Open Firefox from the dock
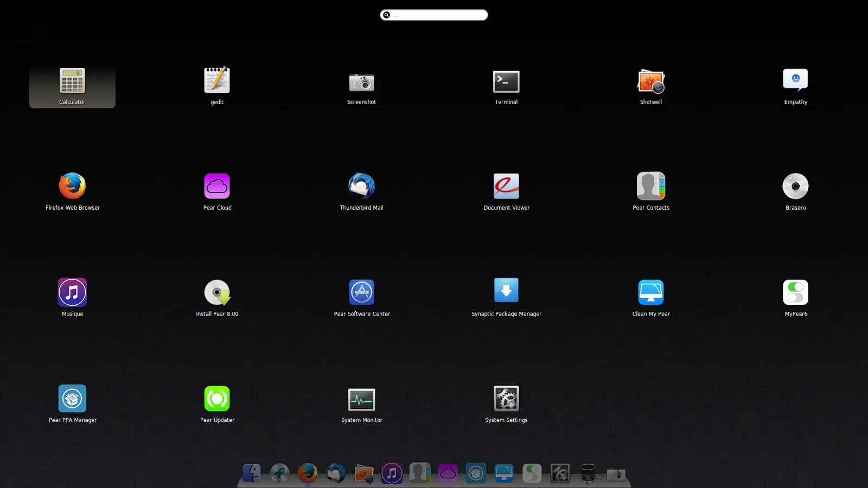This screenshot has height=488, width=868. (308, 473)
